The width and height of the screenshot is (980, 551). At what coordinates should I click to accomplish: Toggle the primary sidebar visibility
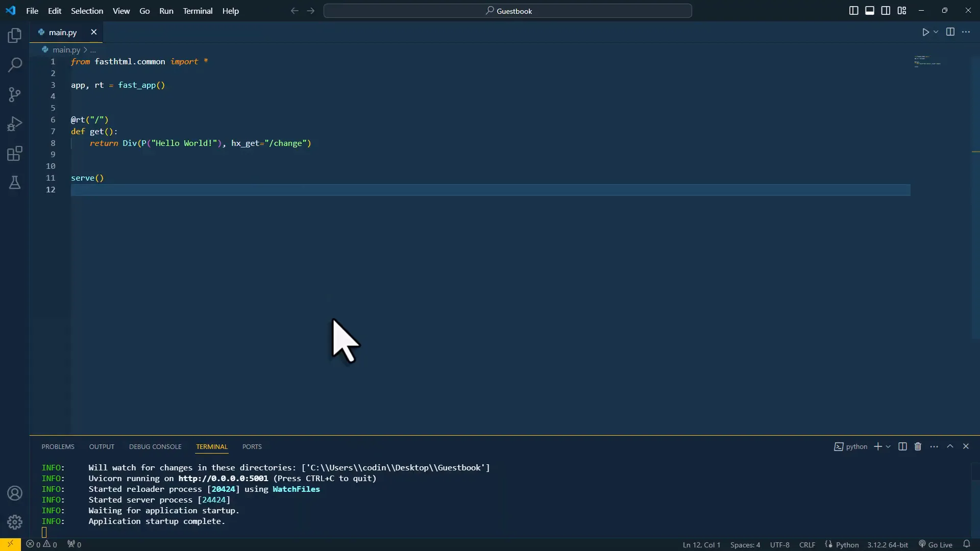click(x=853, y=10)
